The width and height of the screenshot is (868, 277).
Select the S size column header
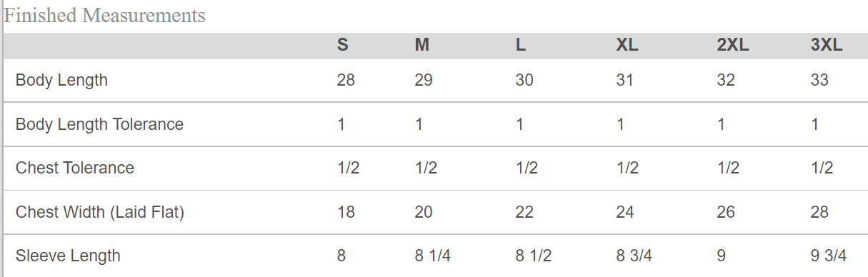coord(343,45)
